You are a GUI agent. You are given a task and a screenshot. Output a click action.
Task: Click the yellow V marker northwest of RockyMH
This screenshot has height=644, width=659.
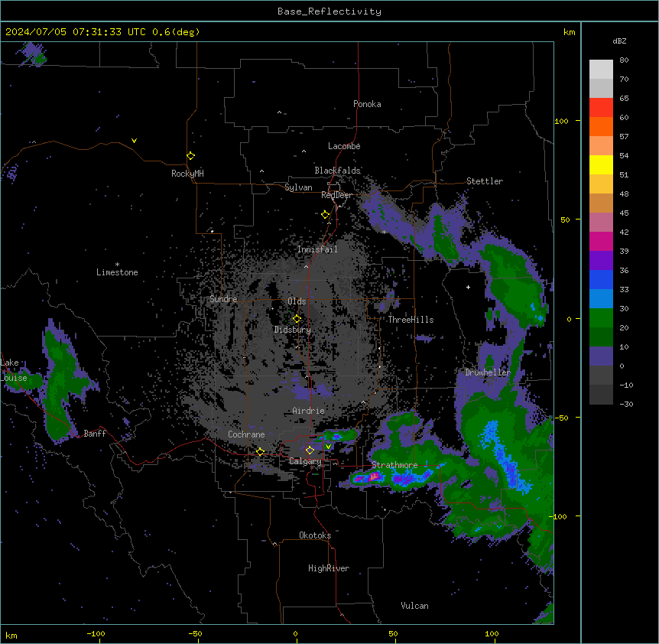coord(134,141)
